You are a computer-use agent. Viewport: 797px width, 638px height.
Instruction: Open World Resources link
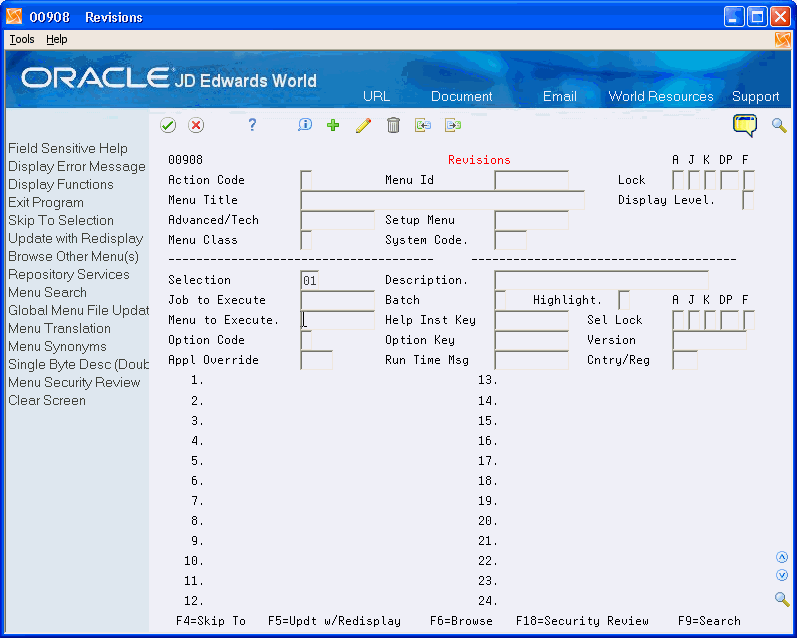[x=661, y=96]
